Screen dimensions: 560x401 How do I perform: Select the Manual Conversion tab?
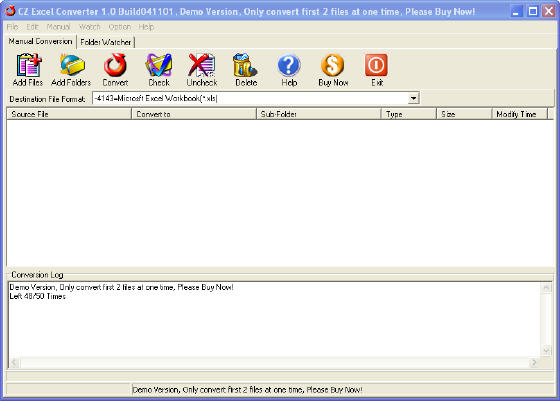point(40,41)
